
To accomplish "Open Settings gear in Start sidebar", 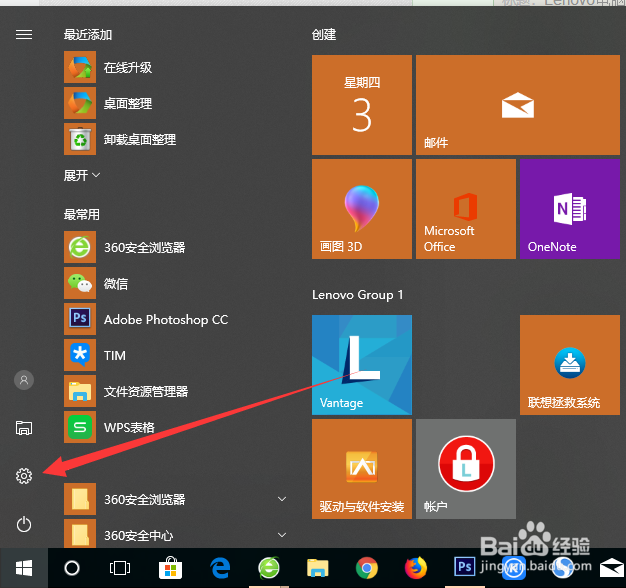I will point(24,476).
